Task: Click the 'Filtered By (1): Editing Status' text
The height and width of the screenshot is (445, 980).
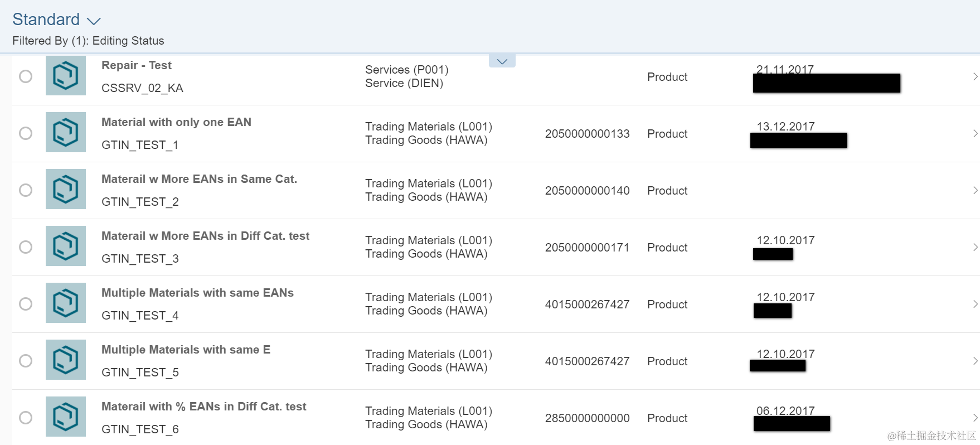Action: (88, 41)
